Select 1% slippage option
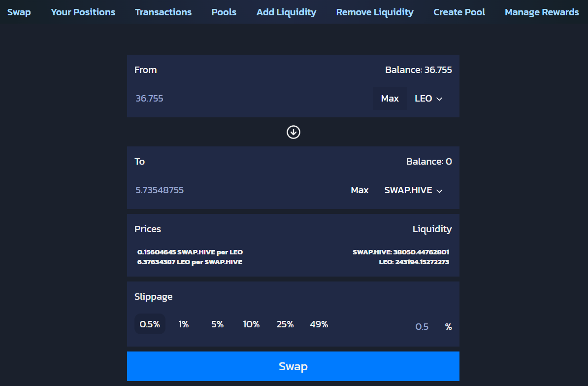 (184, 324)
